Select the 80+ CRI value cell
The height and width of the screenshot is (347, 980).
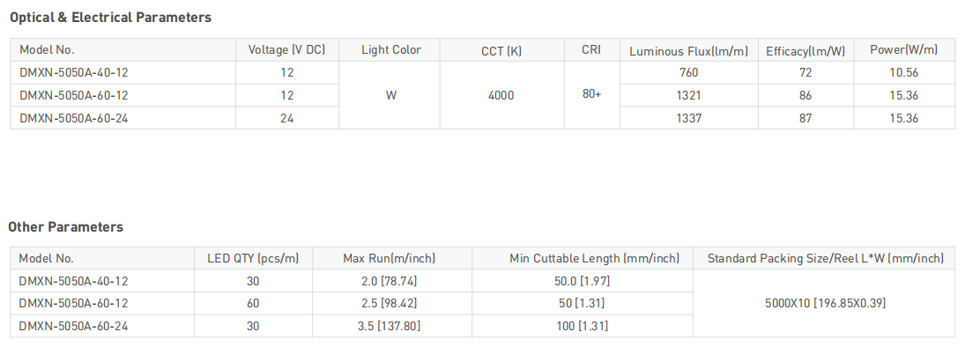coord(591,95)
